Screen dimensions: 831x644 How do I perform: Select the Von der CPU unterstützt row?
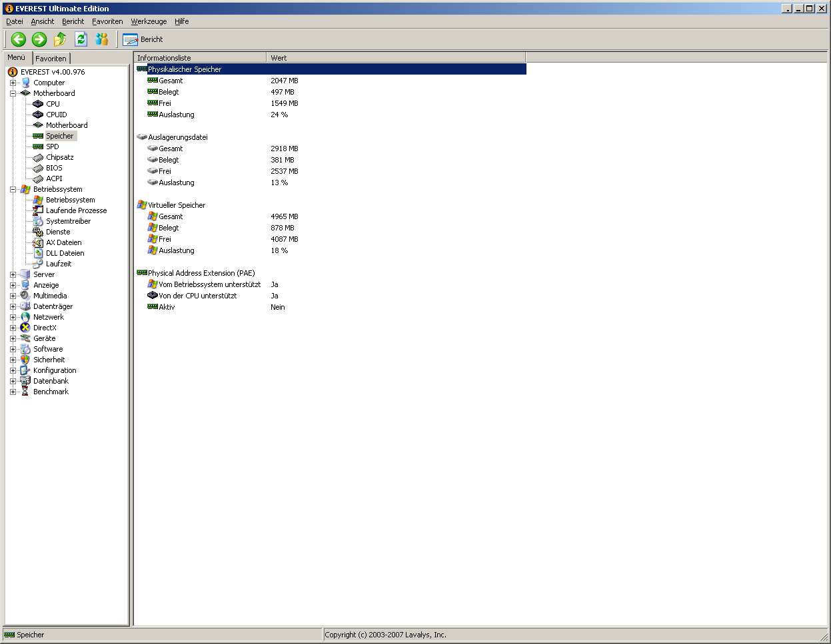[x=198, y=296]
